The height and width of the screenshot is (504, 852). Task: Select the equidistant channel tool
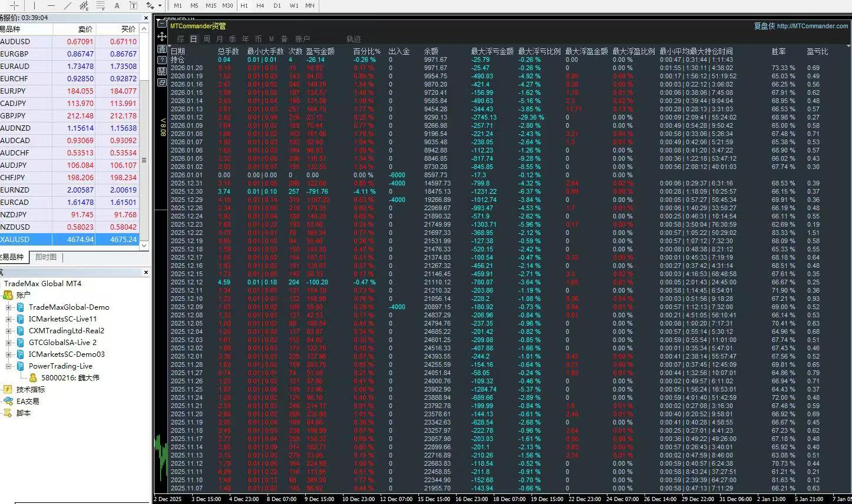click(84, 5)
